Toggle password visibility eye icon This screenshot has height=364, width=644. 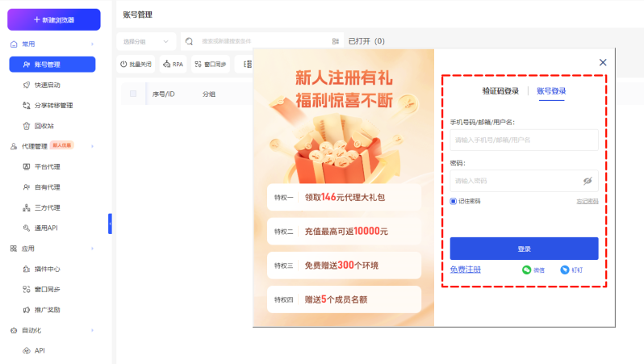click(x=588, y=181)
